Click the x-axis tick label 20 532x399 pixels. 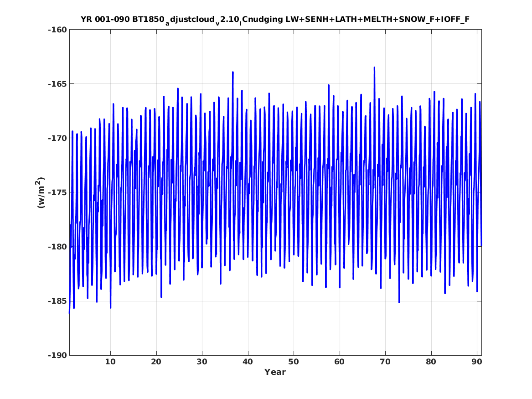point(156,362)
